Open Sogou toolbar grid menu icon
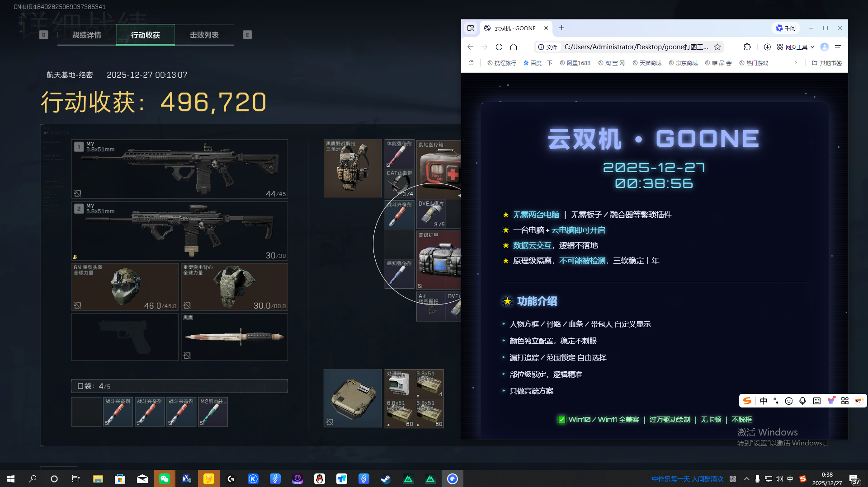 tap(845, 401)
